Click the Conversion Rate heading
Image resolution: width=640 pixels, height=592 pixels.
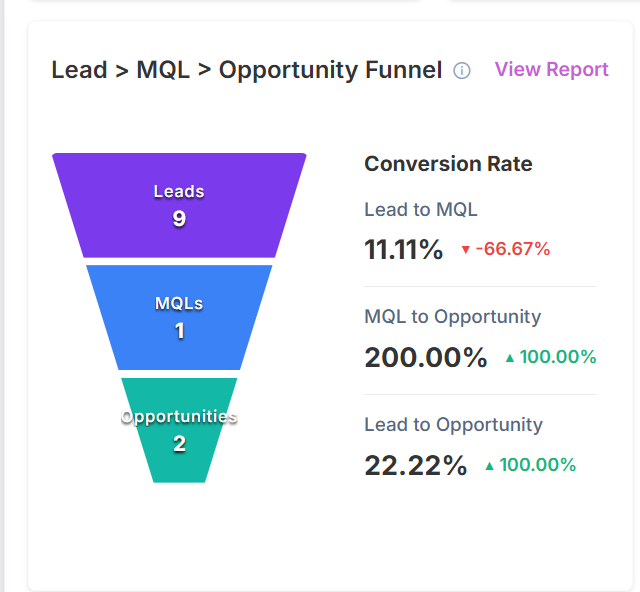coord(448,164)
